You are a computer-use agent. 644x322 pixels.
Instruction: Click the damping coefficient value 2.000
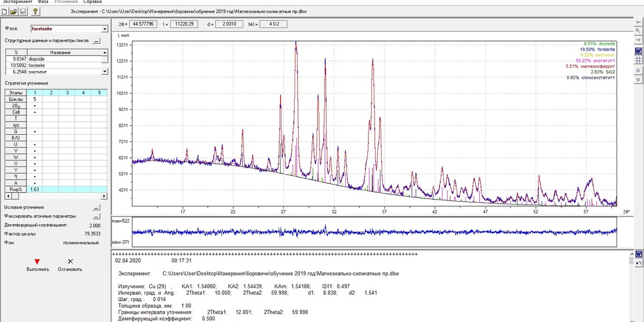tap(94, 225)
